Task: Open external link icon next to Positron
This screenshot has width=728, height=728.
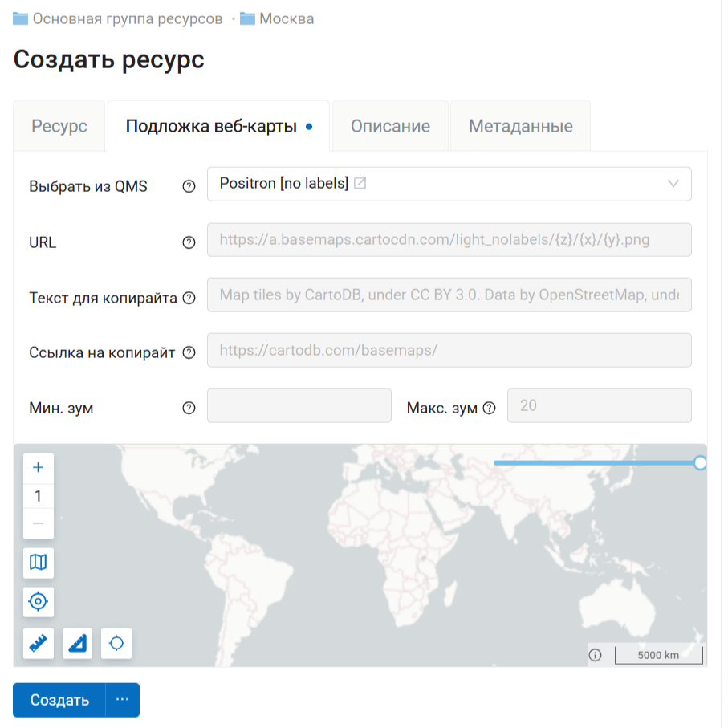Action: click(x=360, y=184)
